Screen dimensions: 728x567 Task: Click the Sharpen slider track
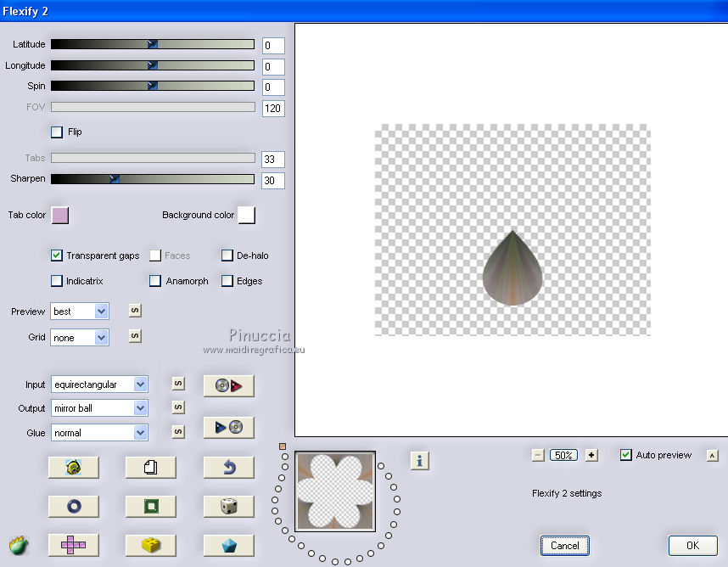(x=153, y=179)
